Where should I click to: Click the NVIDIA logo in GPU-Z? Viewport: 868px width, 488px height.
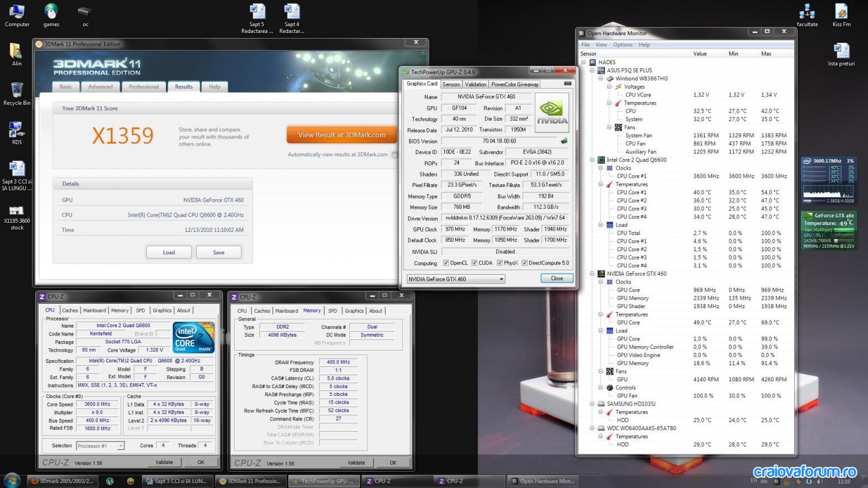(x=552, y=112)
